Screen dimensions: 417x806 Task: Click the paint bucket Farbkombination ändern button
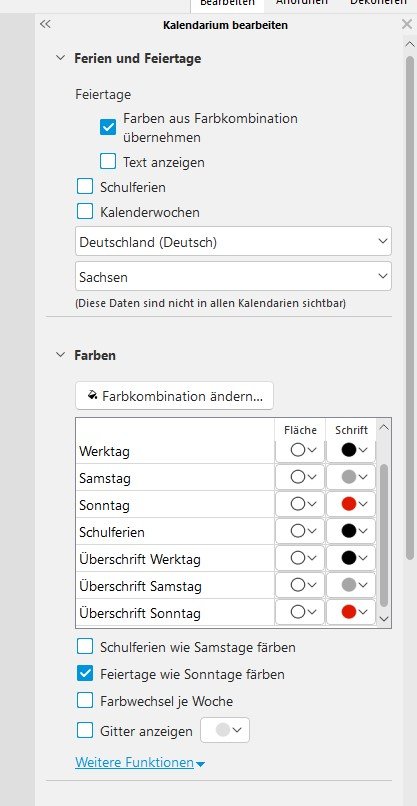174,396
